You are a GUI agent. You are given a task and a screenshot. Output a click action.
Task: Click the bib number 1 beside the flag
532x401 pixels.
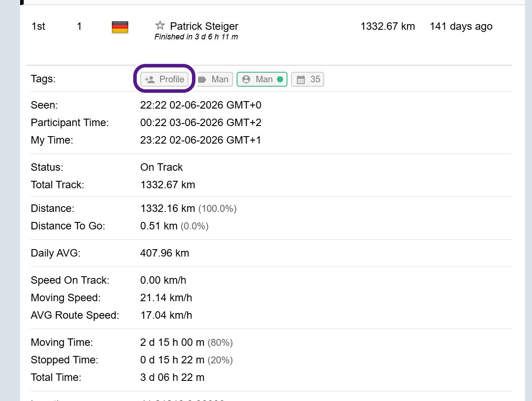point(79,26)
